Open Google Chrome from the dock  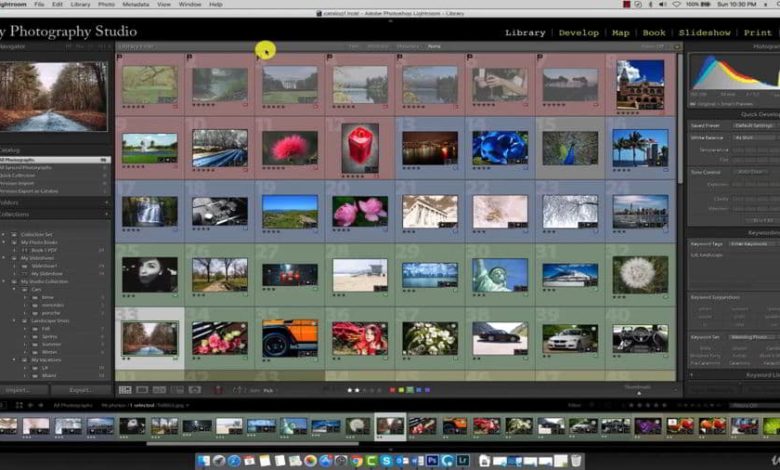click(x=356, y=461)
